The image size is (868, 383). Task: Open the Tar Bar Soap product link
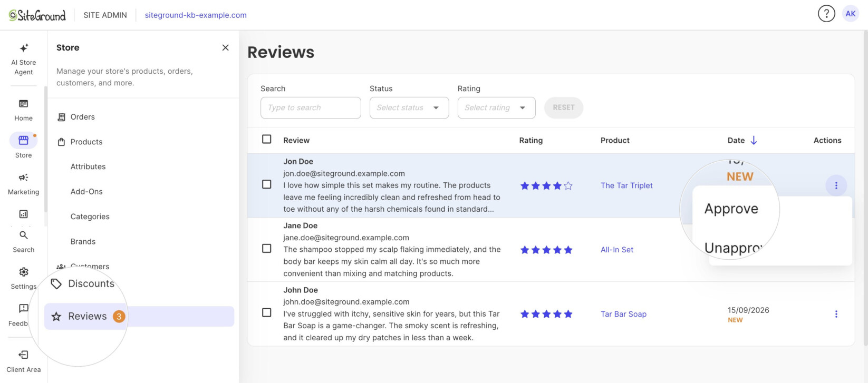(x=623, y=314)
